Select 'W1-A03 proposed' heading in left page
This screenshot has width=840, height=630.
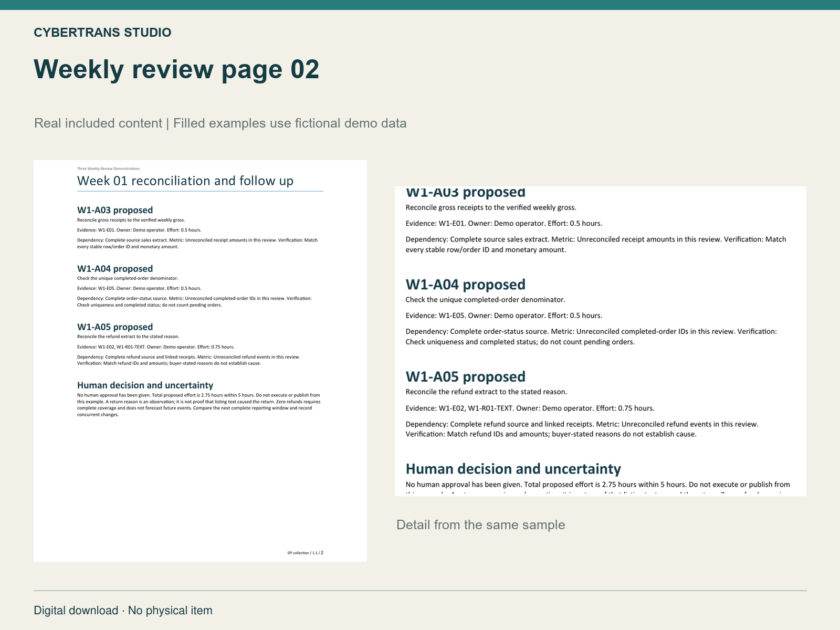coord(115,210)
